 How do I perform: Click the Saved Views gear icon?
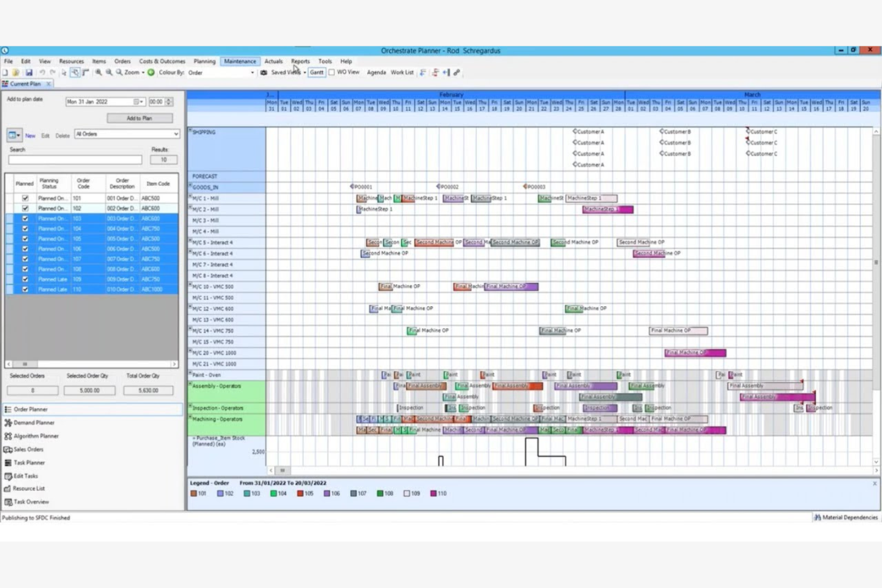tap(262, 72)
